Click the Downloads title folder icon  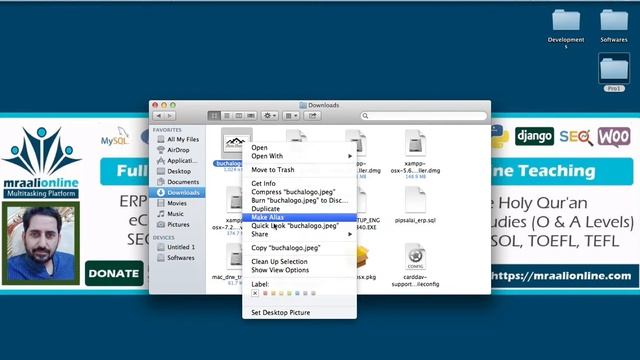tap(303, 105)
